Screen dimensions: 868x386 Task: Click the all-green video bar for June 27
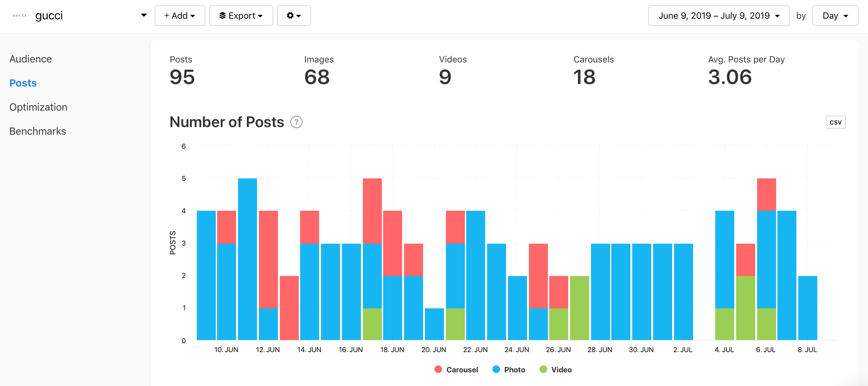pyautogui.click(x=580, y=308)
